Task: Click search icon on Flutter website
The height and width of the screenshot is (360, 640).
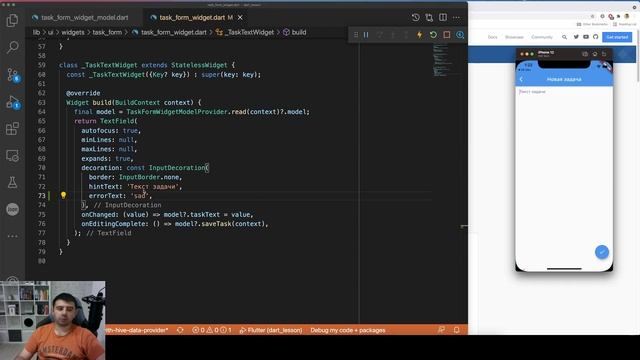Action: (x=564, y=37)
